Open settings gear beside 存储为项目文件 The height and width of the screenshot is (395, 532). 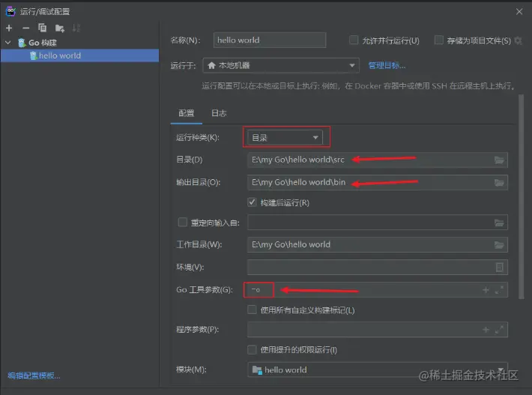(x=518, y=40)
